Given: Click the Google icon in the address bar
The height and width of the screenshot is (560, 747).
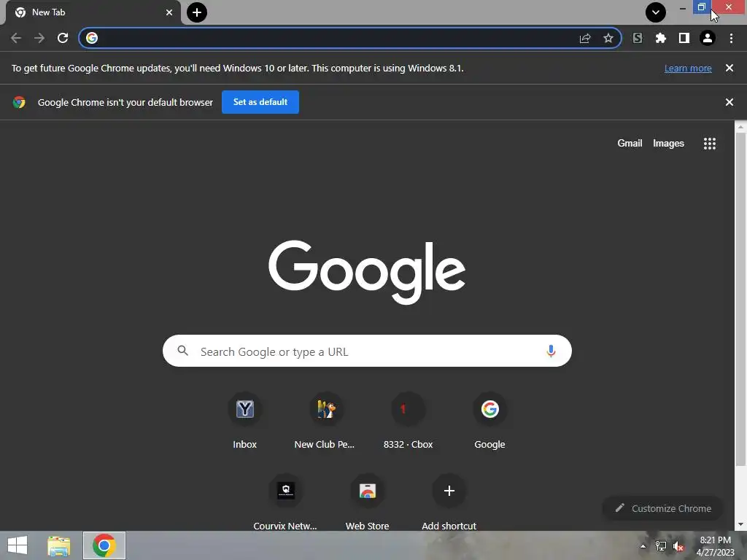Looking at the screenshot, I should (92, 38).
